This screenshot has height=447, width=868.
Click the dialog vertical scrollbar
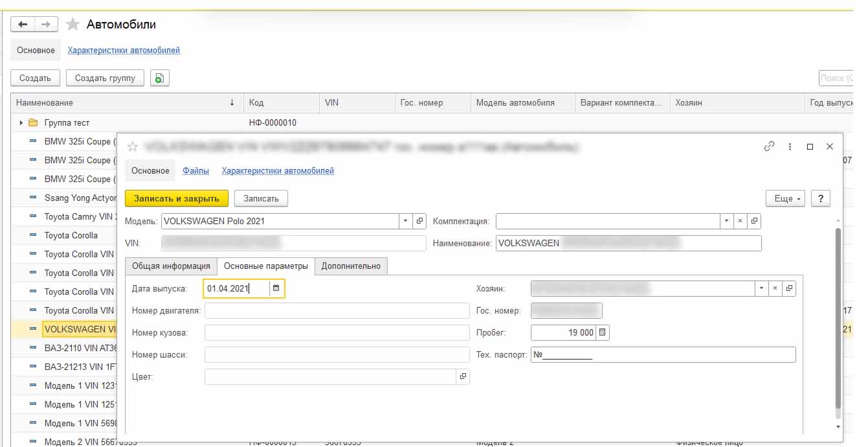click(838, 317)
